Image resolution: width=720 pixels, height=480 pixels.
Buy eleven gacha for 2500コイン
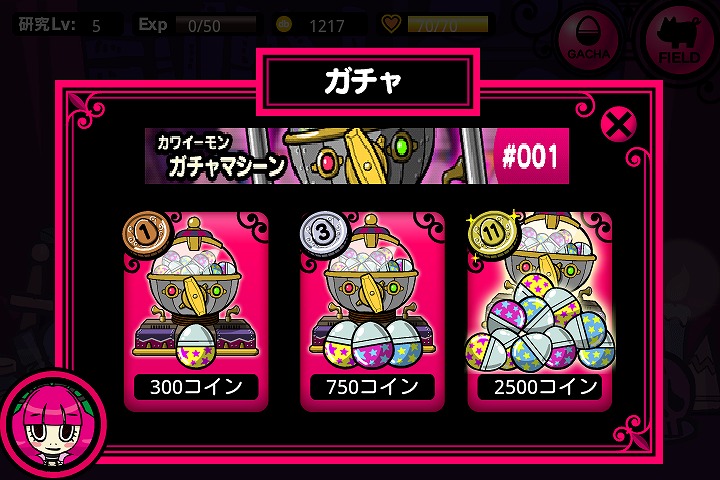click(x=540, y=387)
